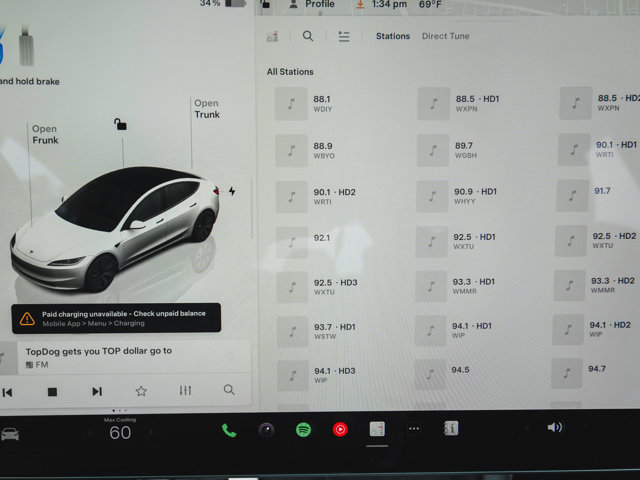The width and height of the screenshot is (640, 480).
Task: Open the camera app in bottom bar
Action: pyautogui.click(x=266, y=430)
